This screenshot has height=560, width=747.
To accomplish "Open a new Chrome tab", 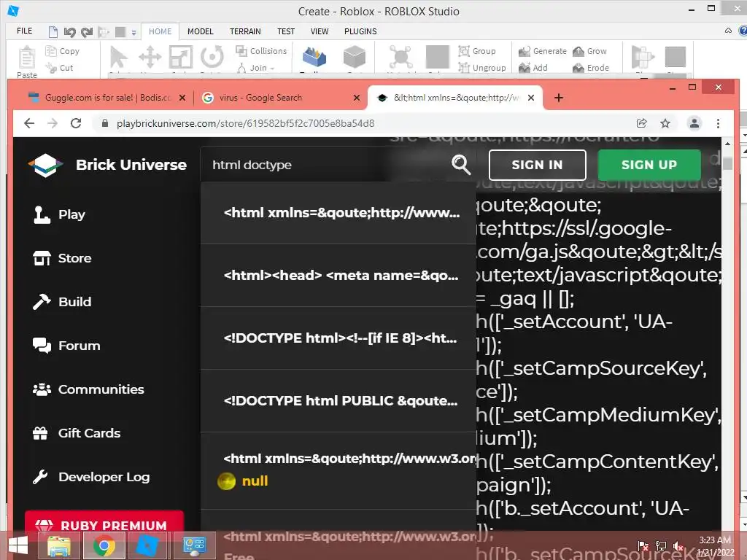I will pyautogui.click(x=559, y=98).
